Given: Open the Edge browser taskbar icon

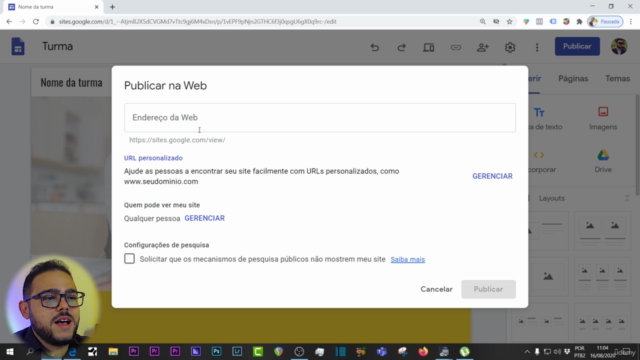Looking at the screenshot, I should [x=72, y=351].
